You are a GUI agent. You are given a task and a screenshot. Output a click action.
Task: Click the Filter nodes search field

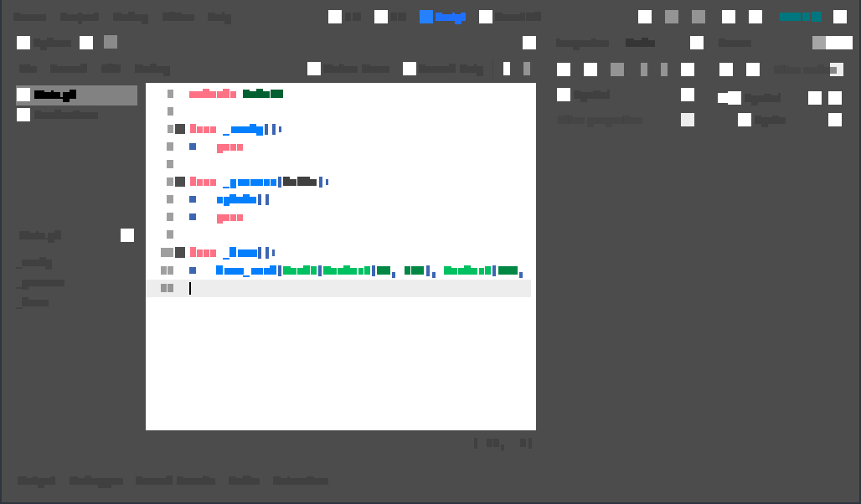point(805,69)
